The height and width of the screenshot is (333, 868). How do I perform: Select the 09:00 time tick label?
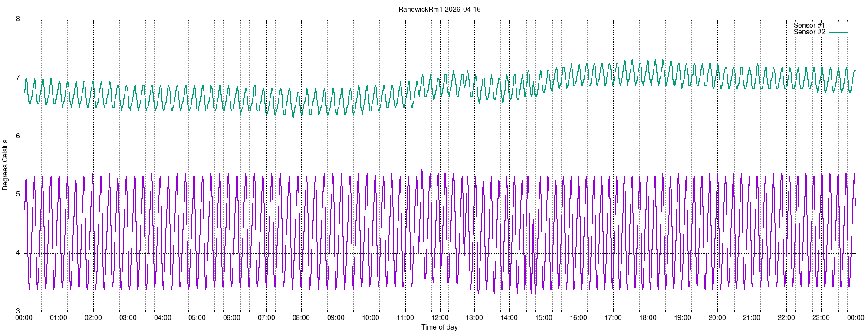336,317
